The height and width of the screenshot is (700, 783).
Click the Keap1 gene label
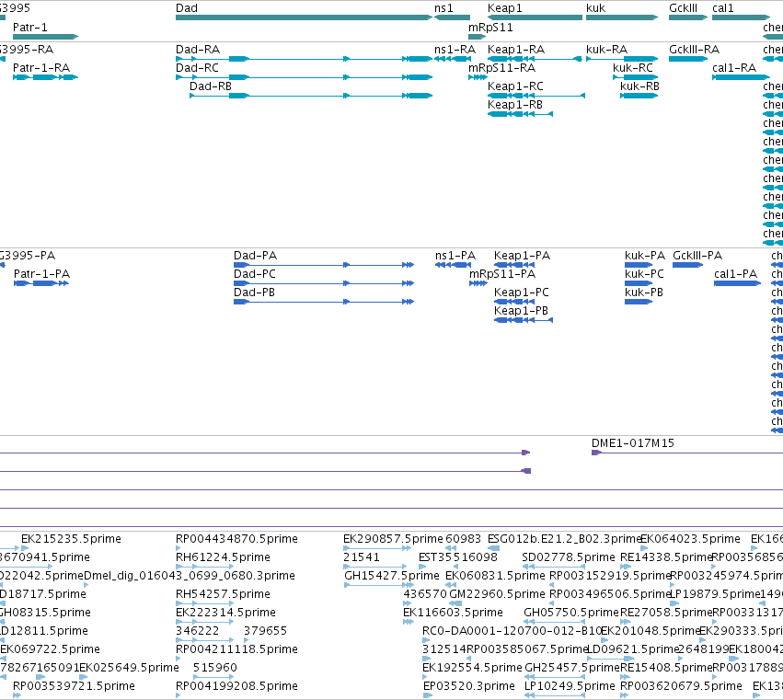point(505,8)
